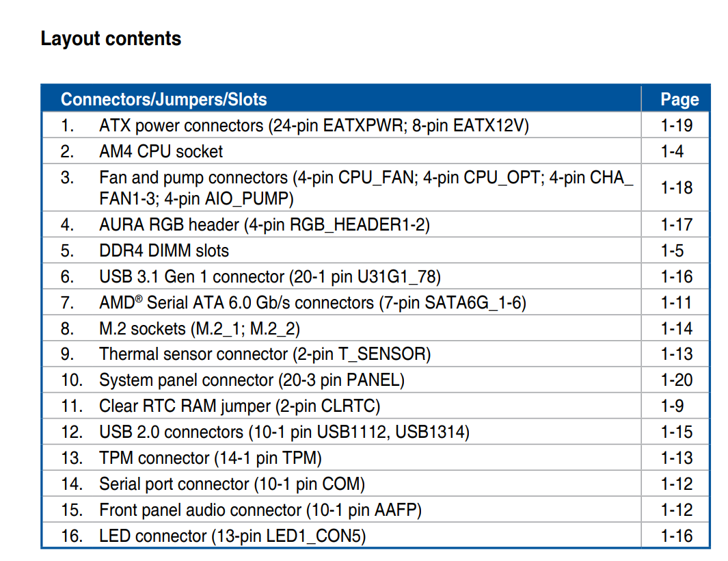
Task: Open the AMD Serial ATA connectors entry
Action: [x=312, y=302]
